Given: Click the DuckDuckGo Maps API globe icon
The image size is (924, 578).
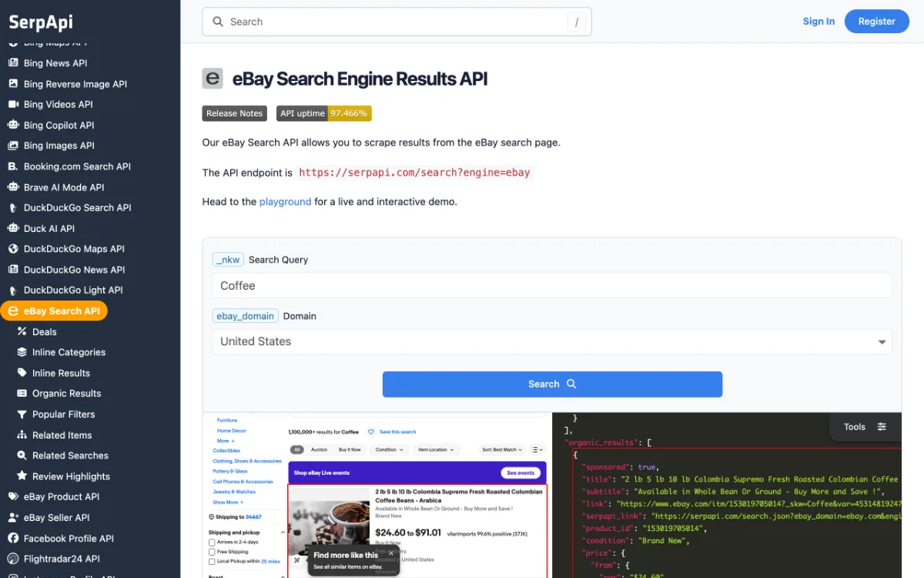Looking at the screenshot, I should pos(13,249).
